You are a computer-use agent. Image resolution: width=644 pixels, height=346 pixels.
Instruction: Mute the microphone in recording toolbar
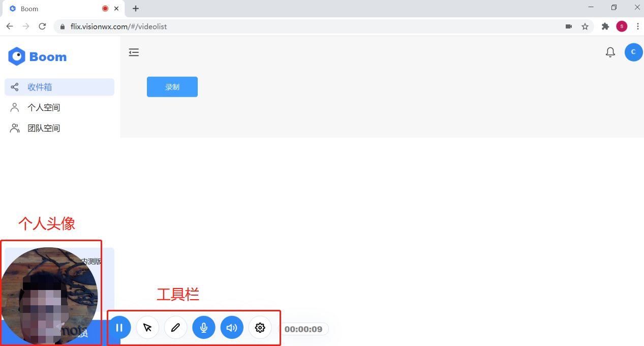[x=204, y=328]
